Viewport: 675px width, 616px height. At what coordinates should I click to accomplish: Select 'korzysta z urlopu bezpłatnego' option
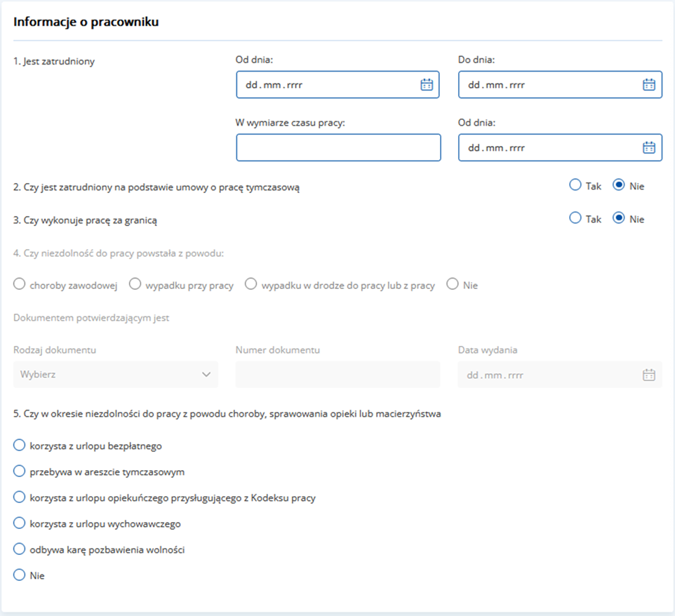point(19,445)
